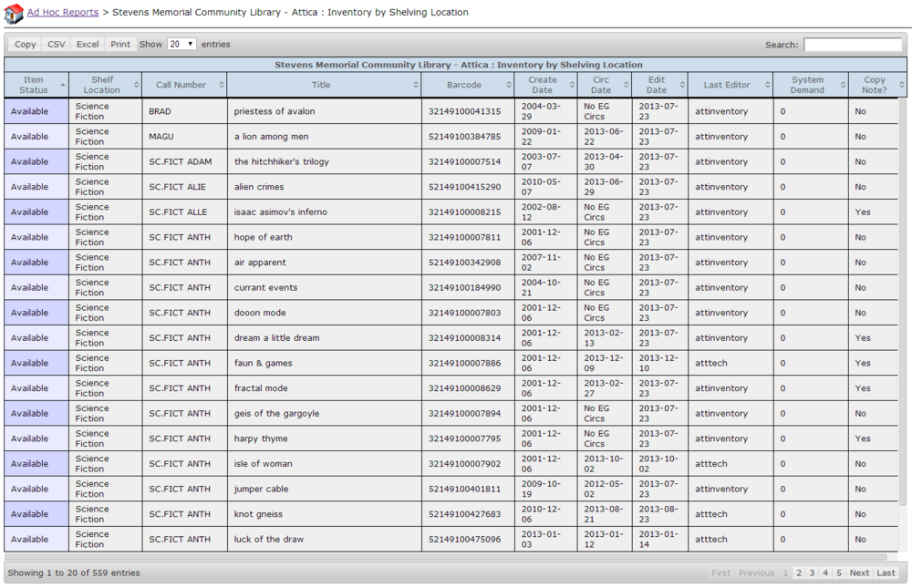The height and width of the screenshot is (588, 912).
Task: Go to results page 4
Action: click(825, 573)
